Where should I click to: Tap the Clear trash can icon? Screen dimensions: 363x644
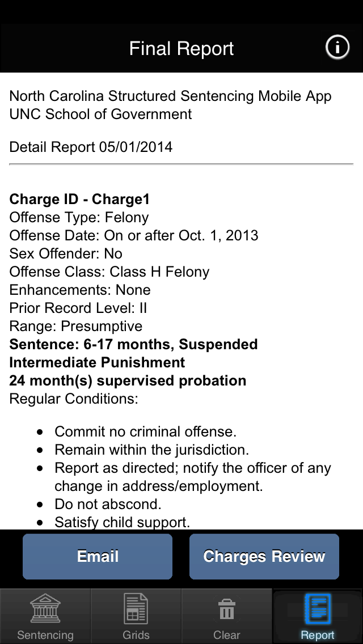click(x=227, y=610)
